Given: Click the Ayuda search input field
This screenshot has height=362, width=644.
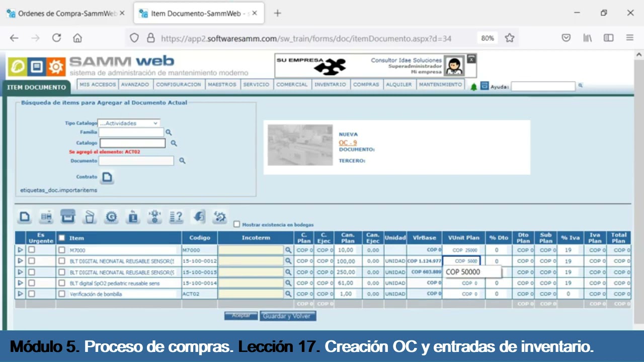Looking at the screenshot, I should coord(543,86).
